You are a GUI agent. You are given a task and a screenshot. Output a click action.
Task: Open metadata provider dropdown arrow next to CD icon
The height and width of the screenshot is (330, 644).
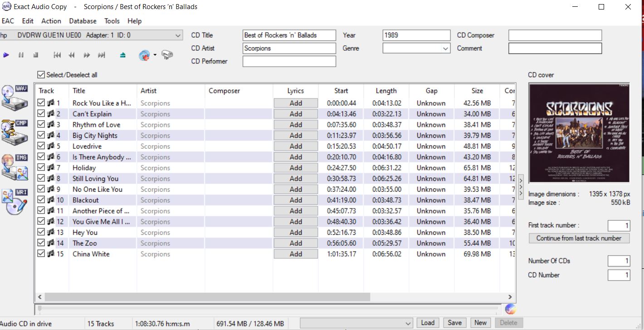coord(155,55)
